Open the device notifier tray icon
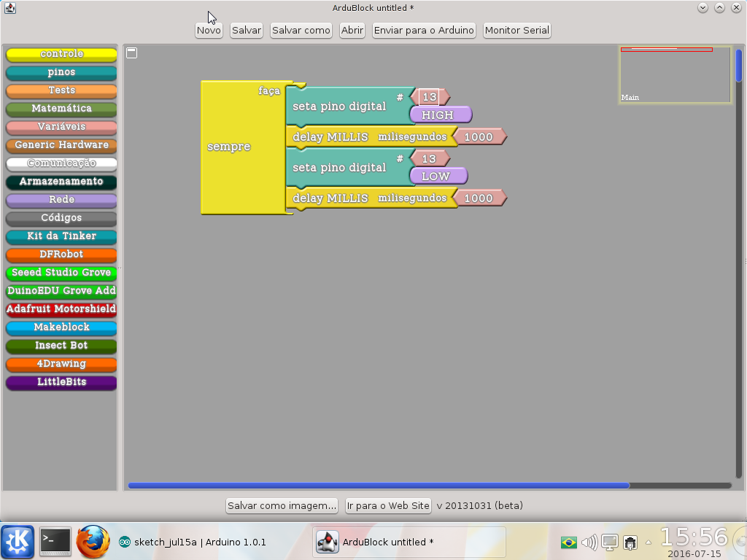 pyautogui.click(x=630, y=542)
